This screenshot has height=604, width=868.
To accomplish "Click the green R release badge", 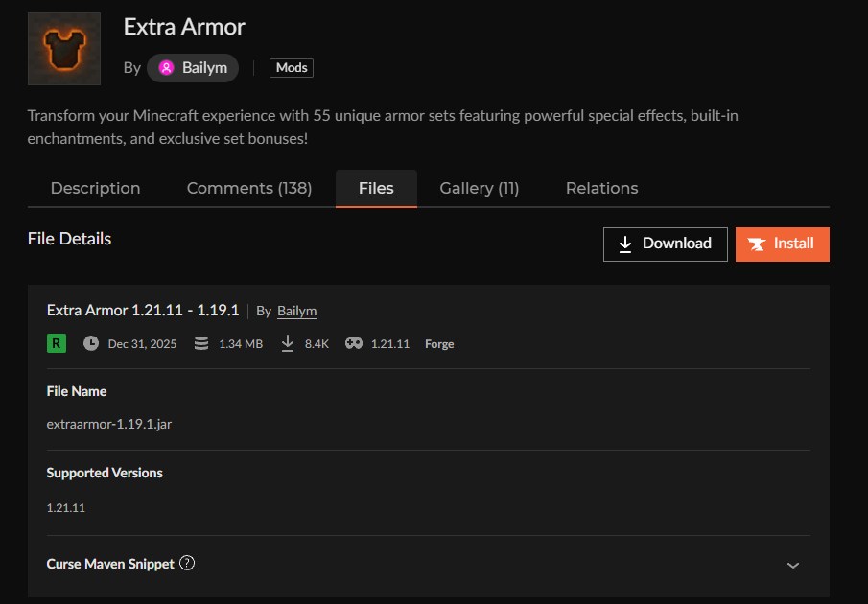I will (56, 342).
